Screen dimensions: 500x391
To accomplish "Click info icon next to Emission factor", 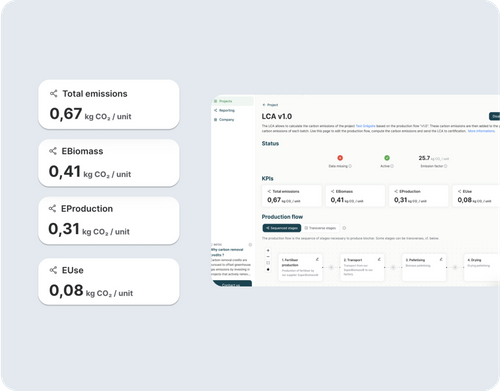I will (x=446, y=166).
